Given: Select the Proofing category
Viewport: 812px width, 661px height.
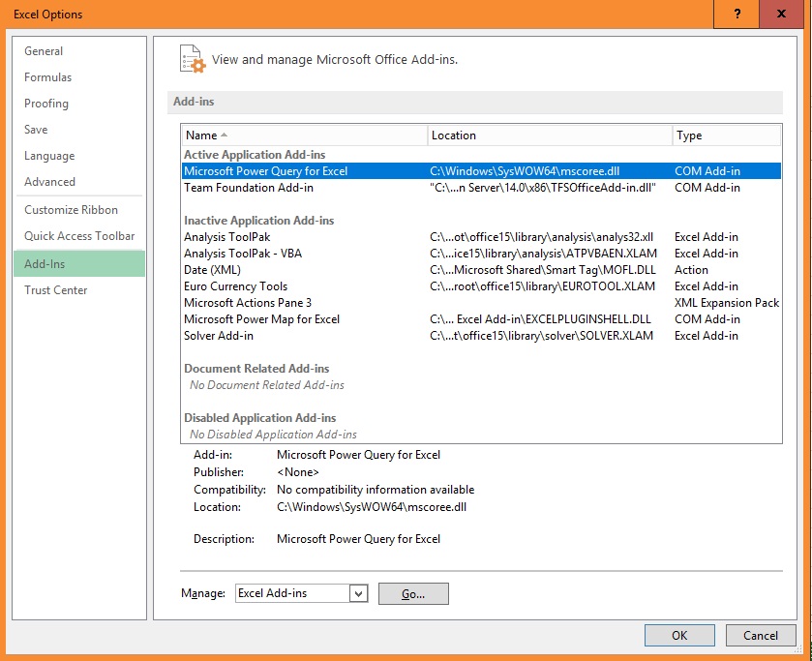Looking at the screenshot, I should (x=46, y=103).
